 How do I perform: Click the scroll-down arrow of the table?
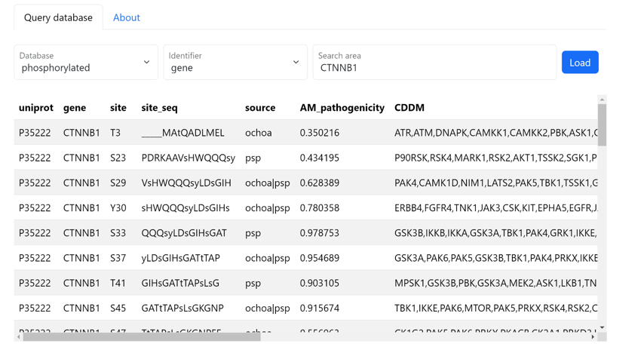(602, 327)
